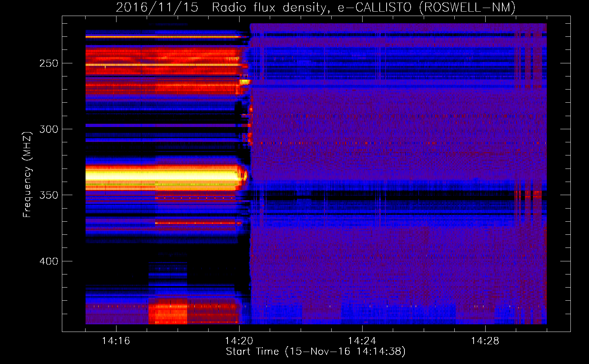The width and height of the screenshot is (589, 364).
Task: Click the 14:16 time tick label
Action: tap(116, 341)
